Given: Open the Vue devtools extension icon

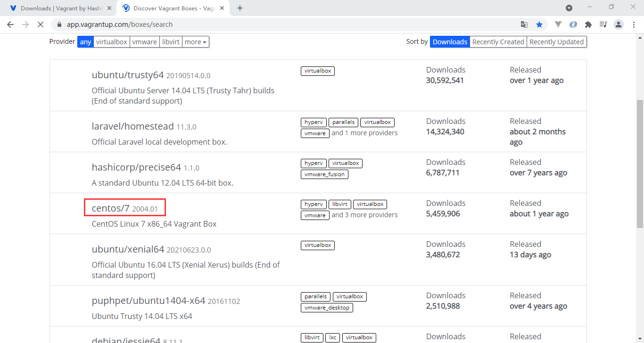Looking at the screenshot, I should [558, 24].
